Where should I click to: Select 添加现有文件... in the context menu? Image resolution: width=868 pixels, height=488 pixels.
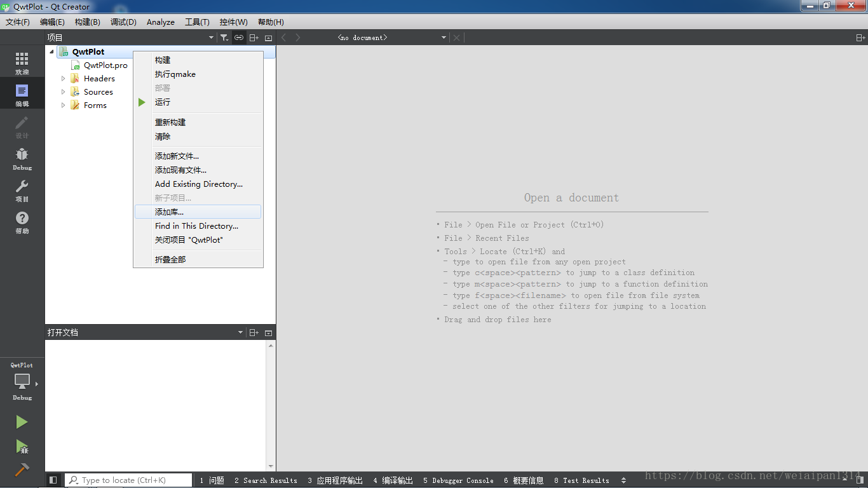click(x=198, y=170)
